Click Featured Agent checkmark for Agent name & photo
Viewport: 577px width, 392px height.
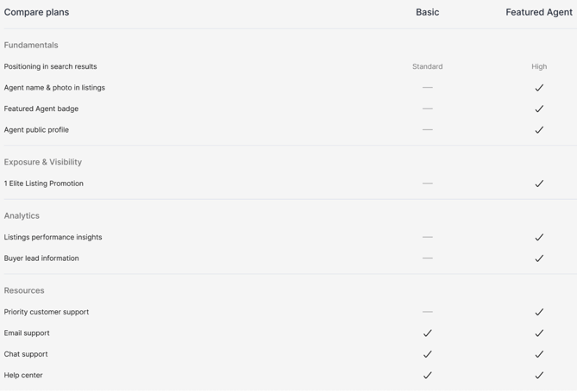pyautogui.click(x=539, y=88)
